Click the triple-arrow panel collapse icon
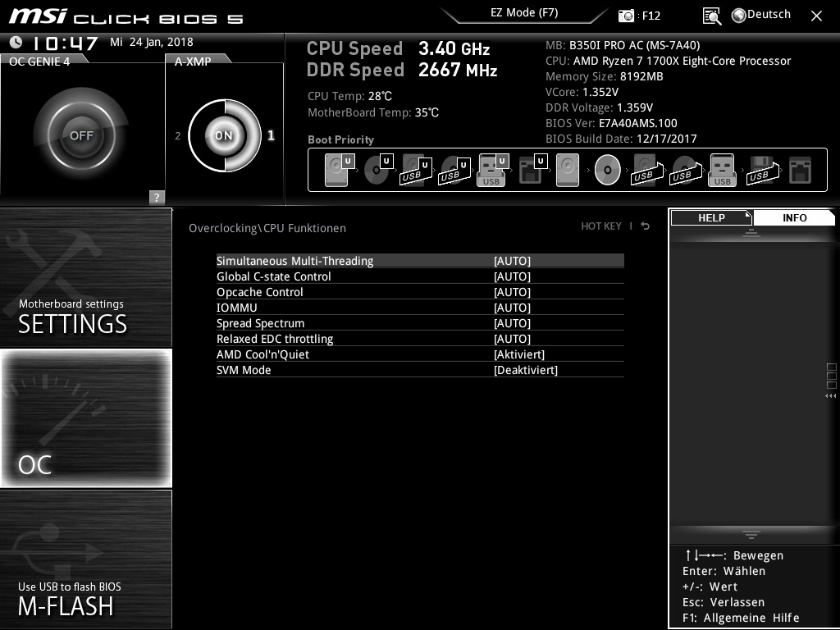This screenshot has width=840, height=630. pos(830,396)
